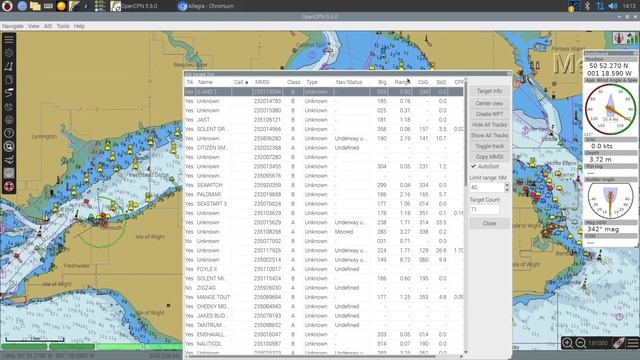Click the Center view button
The height and width of the screenshot is (360, 640).
489,103
